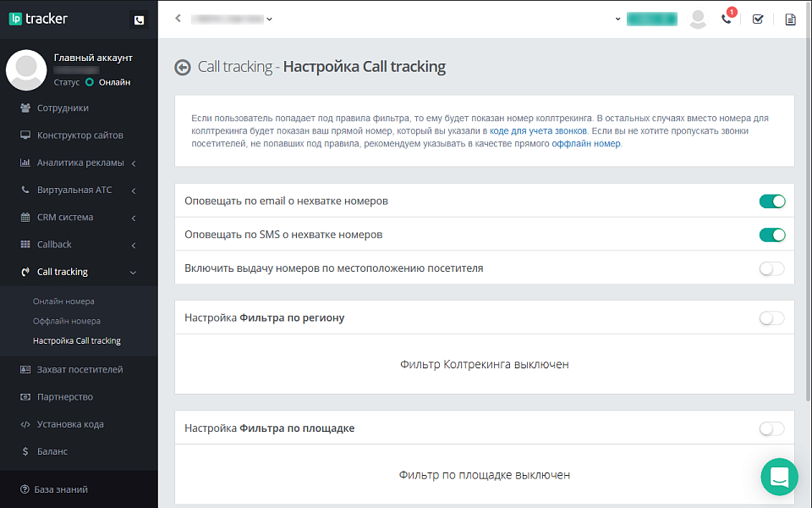Open Онлайн номера submenu item
Screen dimensions: 812x508
click(63, 301)
